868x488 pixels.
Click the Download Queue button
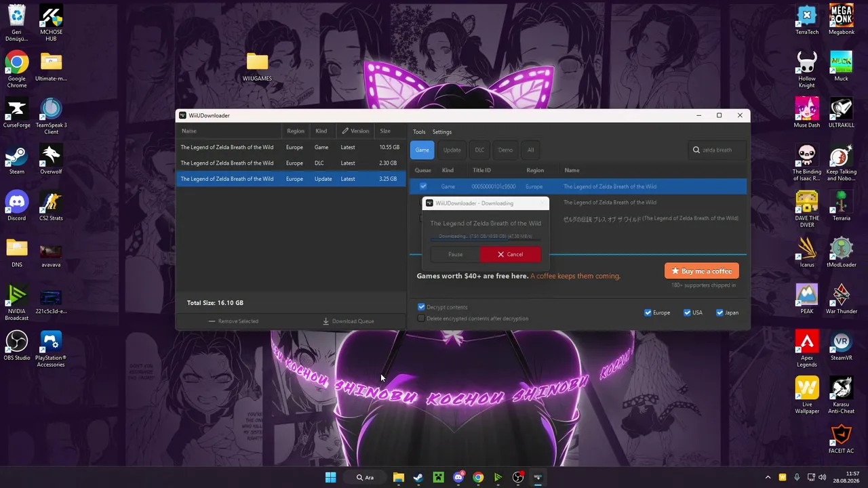click(349, 321)
